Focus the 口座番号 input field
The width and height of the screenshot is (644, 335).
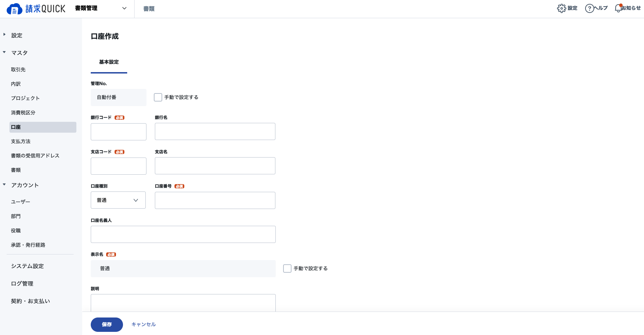click(x=215, y=200)
